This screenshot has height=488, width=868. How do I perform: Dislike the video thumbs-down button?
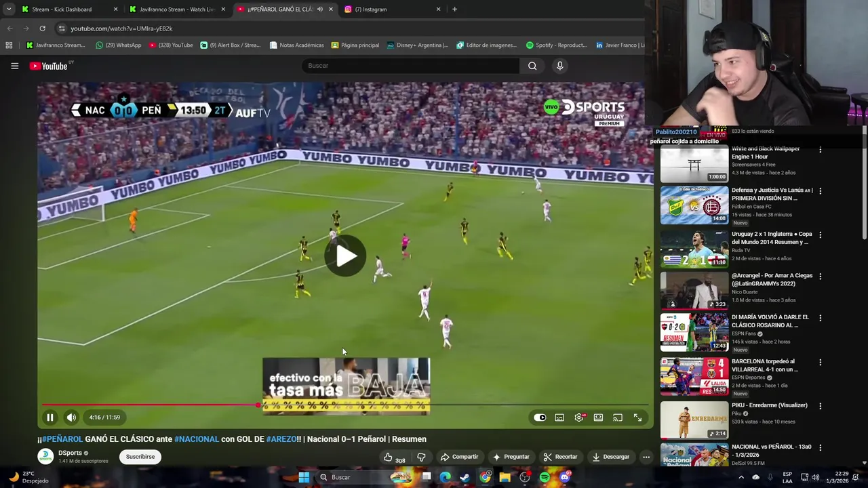[421, 457]
